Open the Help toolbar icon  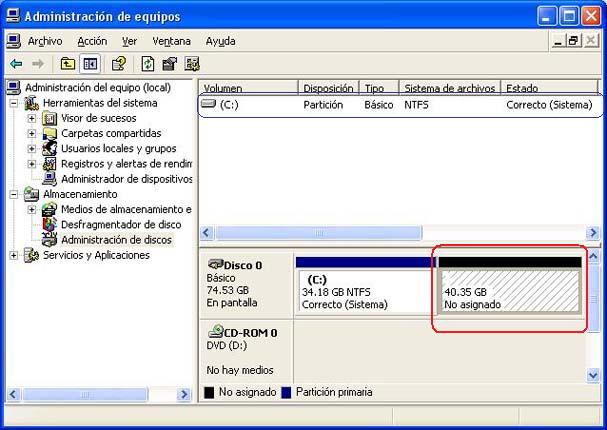coord(119,63)
